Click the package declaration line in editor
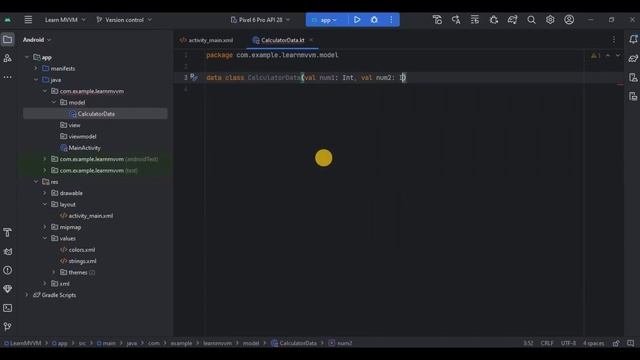Screen dimensions: 640x360 (x=272, y=55)
